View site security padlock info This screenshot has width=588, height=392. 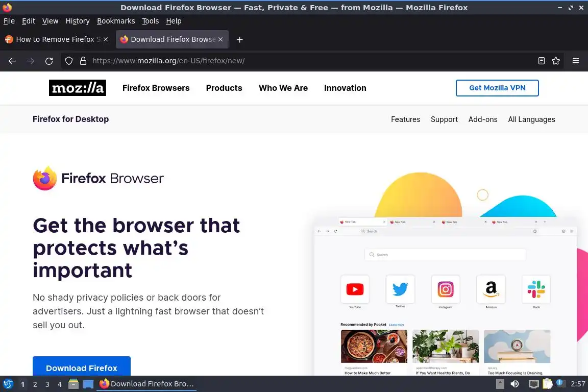pos(83,61)
